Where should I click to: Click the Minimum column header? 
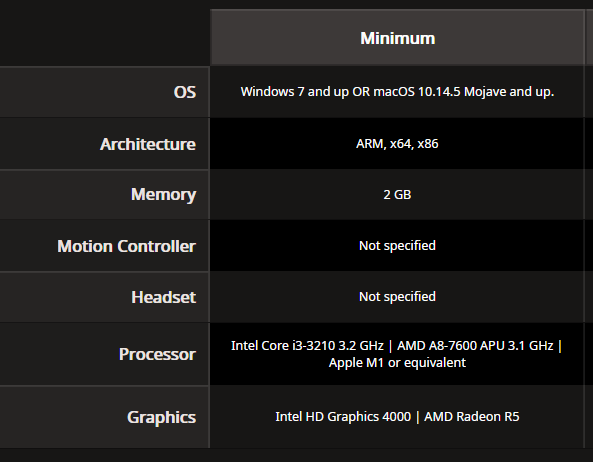pyautogui.click(x=397, y=38)
